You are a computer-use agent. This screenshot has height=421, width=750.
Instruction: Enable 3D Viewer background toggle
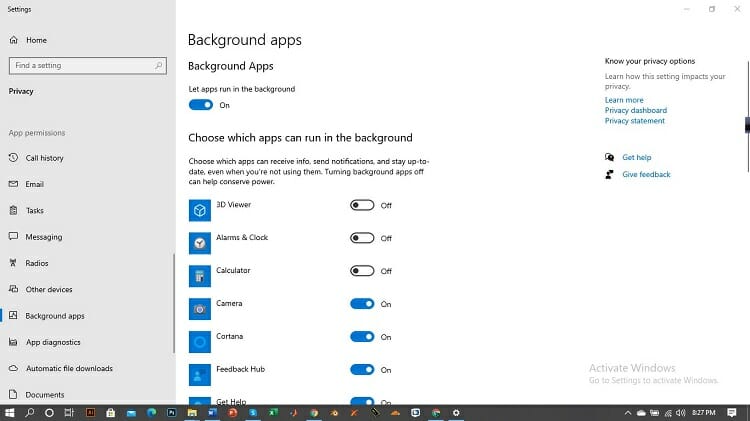click(362, 205)
